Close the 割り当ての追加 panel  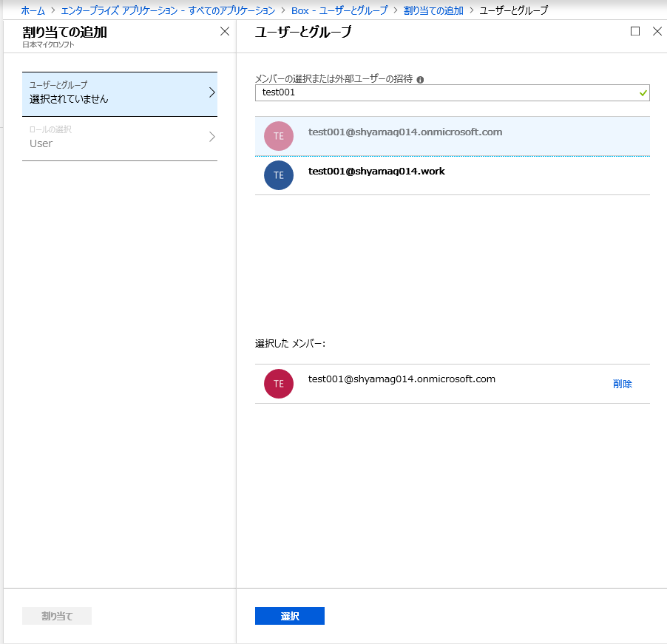(x=225, y=31)
